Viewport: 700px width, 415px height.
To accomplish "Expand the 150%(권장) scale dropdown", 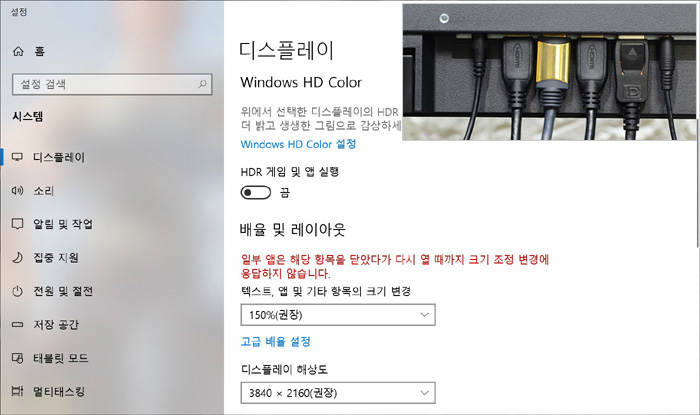I will [x=338, y=315].
